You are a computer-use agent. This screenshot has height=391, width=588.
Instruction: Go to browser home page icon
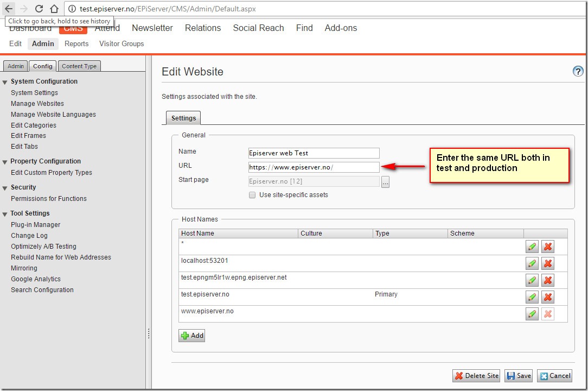click(54, 9)
